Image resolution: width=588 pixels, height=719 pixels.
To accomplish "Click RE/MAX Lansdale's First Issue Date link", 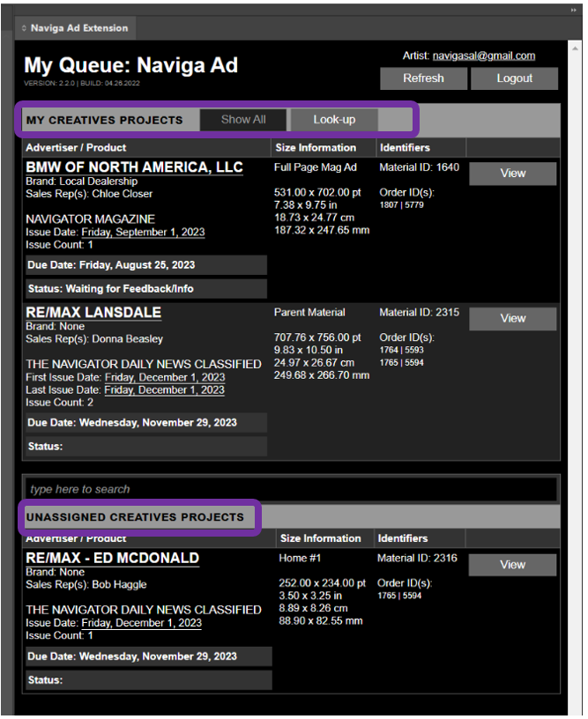I will (164, 377).
